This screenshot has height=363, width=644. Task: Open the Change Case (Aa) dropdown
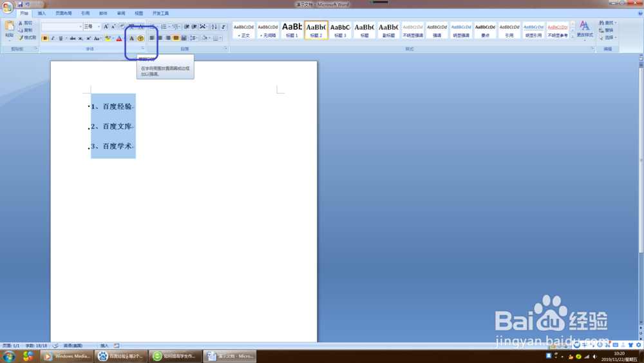coord(97,38)
